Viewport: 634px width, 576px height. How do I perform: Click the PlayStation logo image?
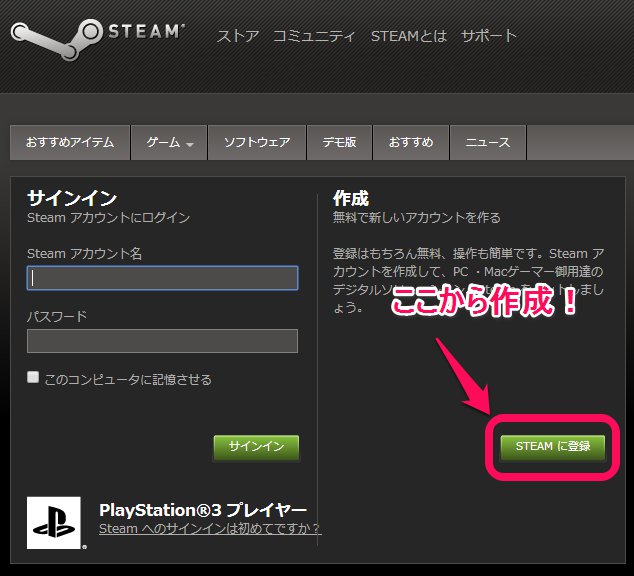pos(54,523)
